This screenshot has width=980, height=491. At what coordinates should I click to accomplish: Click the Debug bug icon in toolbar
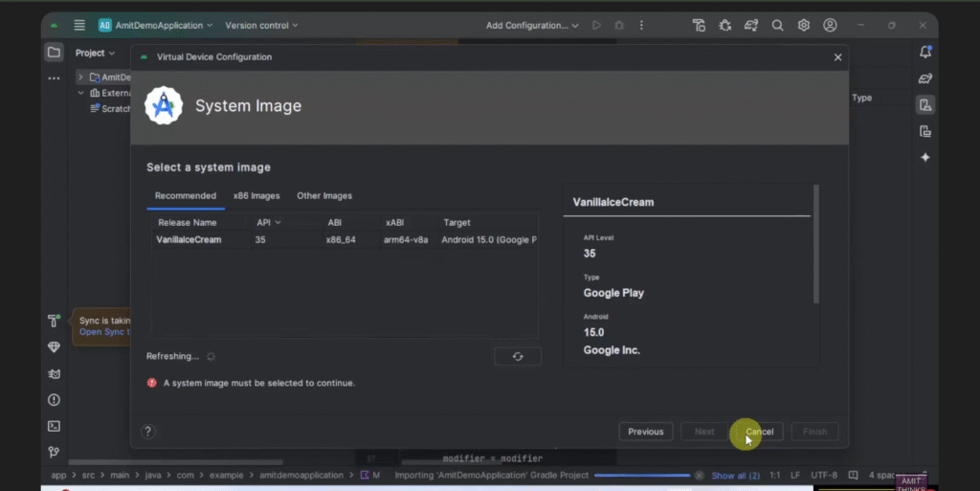(x=619, y=25)
